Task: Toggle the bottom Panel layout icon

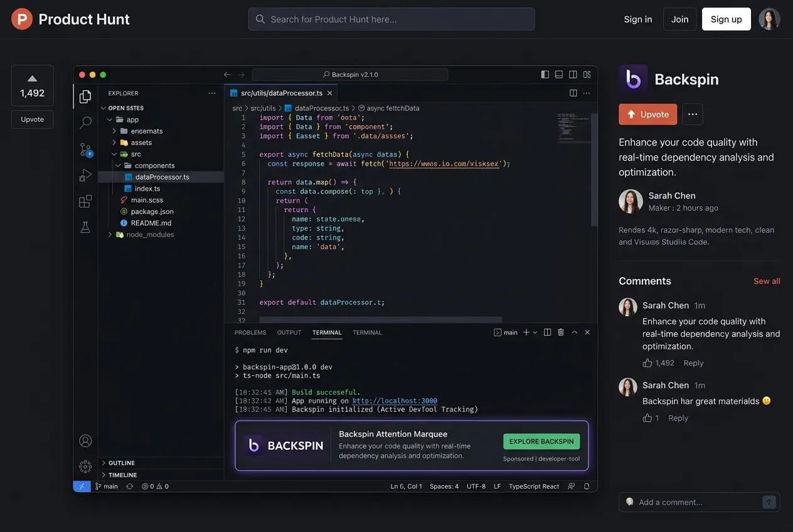Action: (559, 75)
